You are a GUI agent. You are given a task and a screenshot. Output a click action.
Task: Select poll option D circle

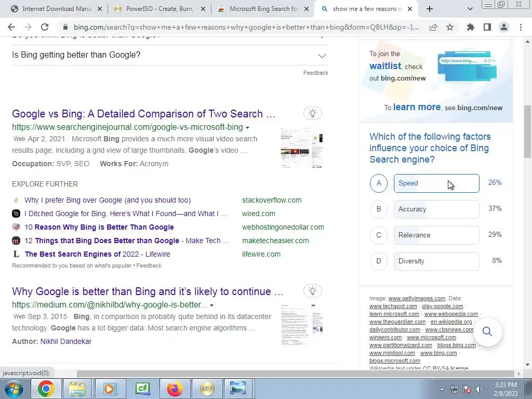point(379,261)
